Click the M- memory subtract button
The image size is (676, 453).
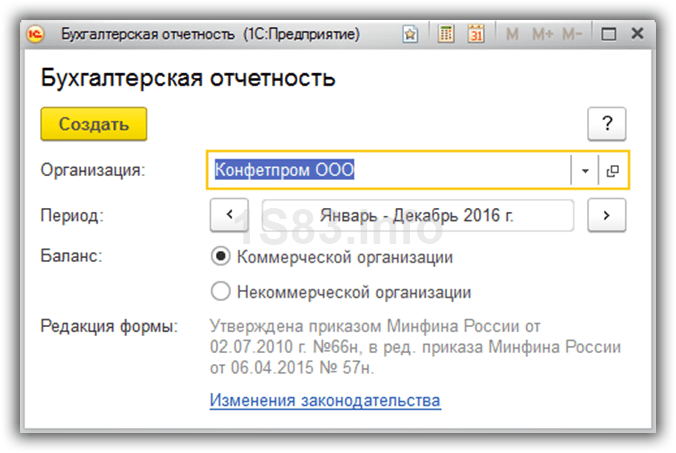(572, 34)
